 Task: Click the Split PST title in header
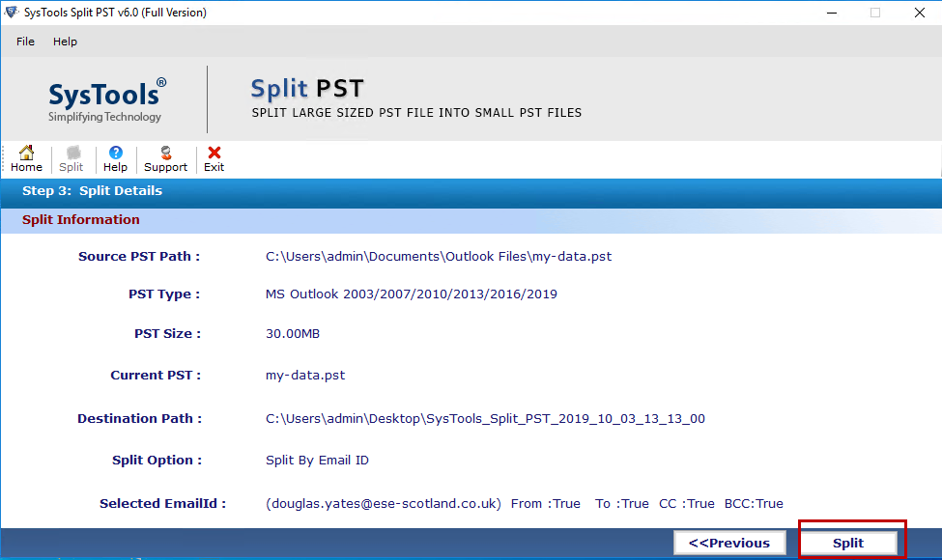coord(307,89)
